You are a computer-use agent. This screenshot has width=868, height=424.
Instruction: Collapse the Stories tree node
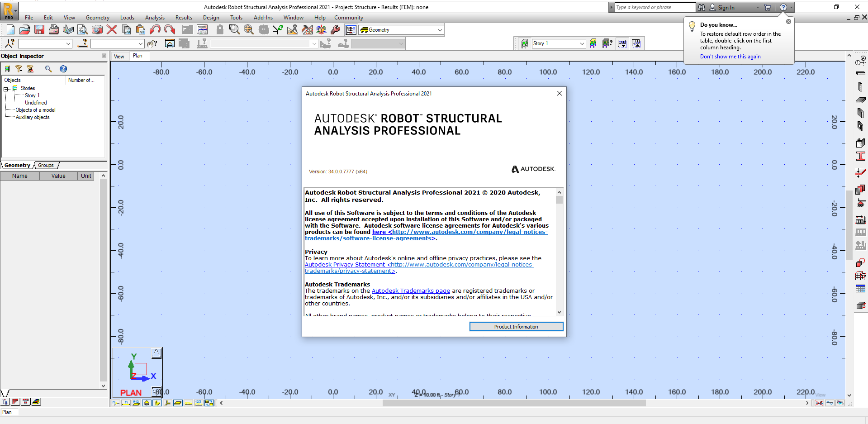(x=6, y=89)
